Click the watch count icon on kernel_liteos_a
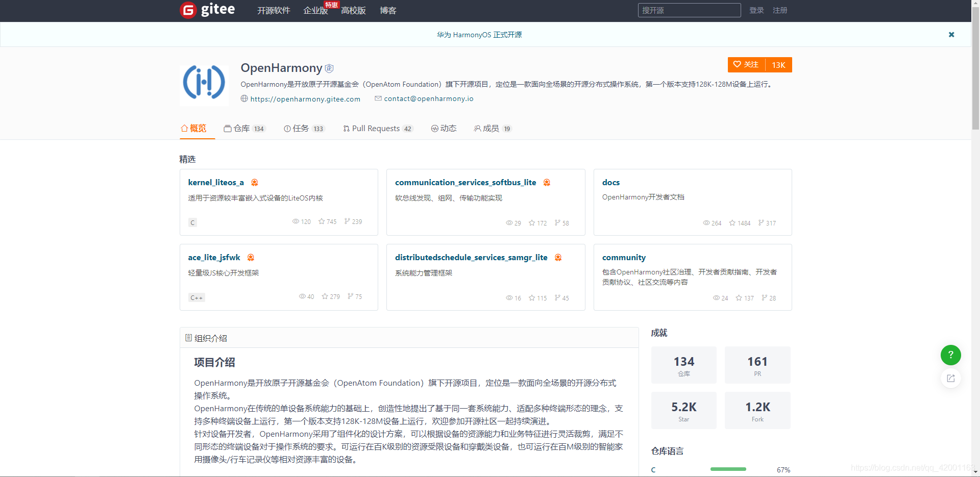Viewport: 980px width, 477px height. 296,221
